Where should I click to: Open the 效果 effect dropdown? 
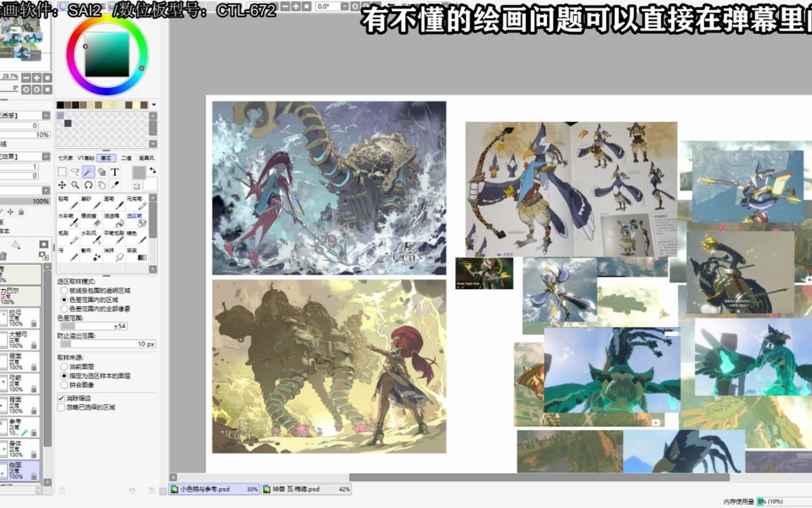(x=46, y=157)
